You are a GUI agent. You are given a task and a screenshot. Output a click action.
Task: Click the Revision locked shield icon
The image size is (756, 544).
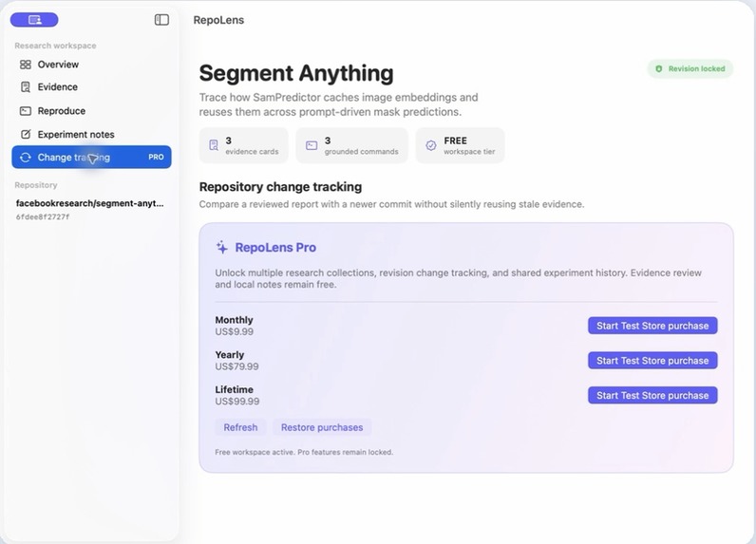point(658,69)
